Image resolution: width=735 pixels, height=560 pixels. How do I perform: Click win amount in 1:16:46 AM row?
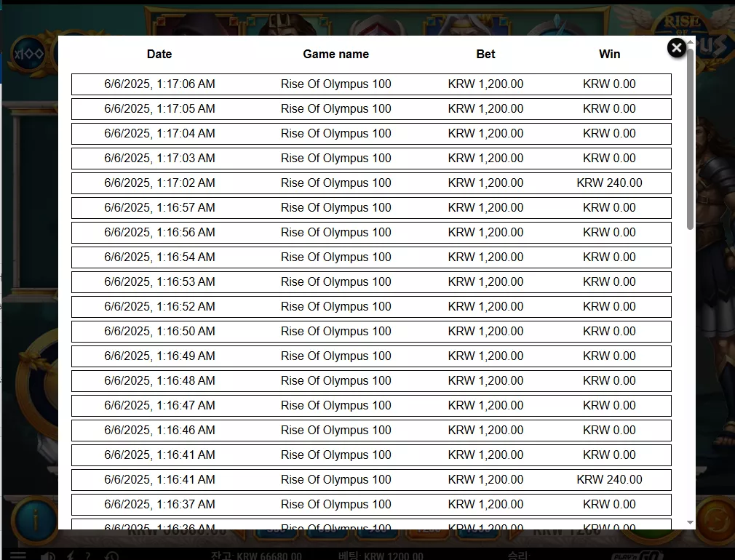pos(609,431)
